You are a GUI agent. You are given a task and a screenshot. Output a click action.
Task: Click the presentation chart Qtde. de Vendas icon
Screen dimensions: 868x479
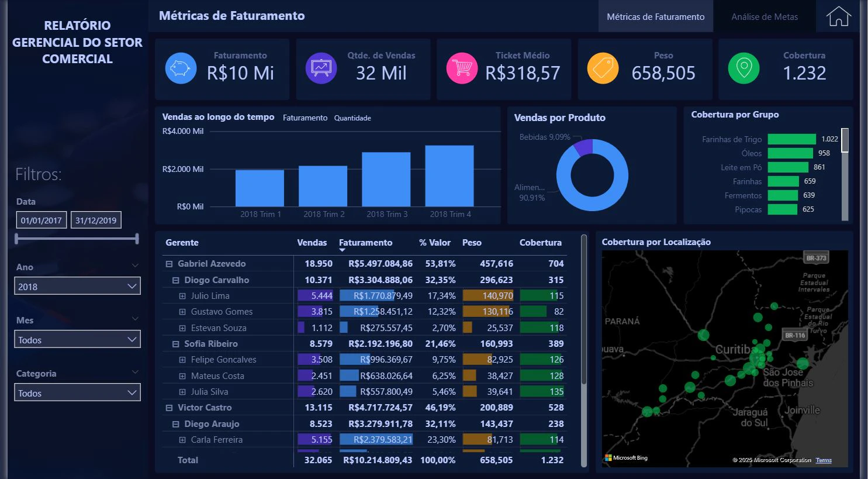321,68
